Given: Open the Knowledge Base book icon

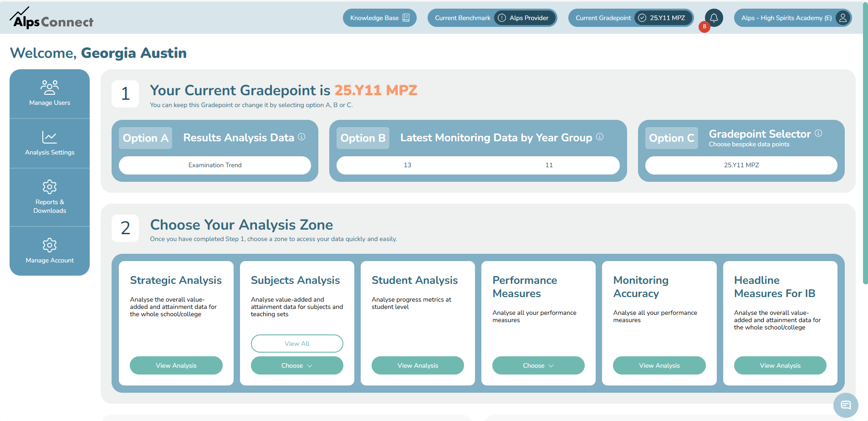Looking at the screenshot, I should click(x=406, y=18).
